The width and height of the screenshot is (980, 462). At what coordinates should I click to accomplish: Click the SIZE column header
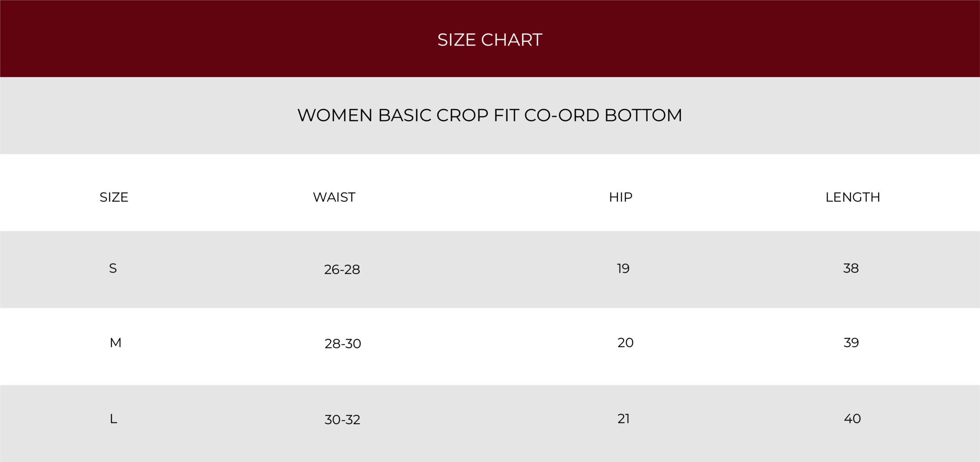click(114, 197)
